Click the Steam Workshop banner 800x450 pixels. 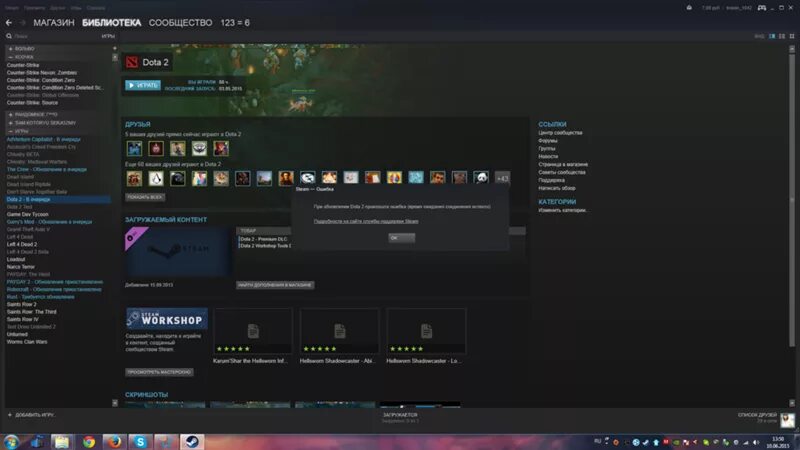pyautogui.click(x=166, y=319)
